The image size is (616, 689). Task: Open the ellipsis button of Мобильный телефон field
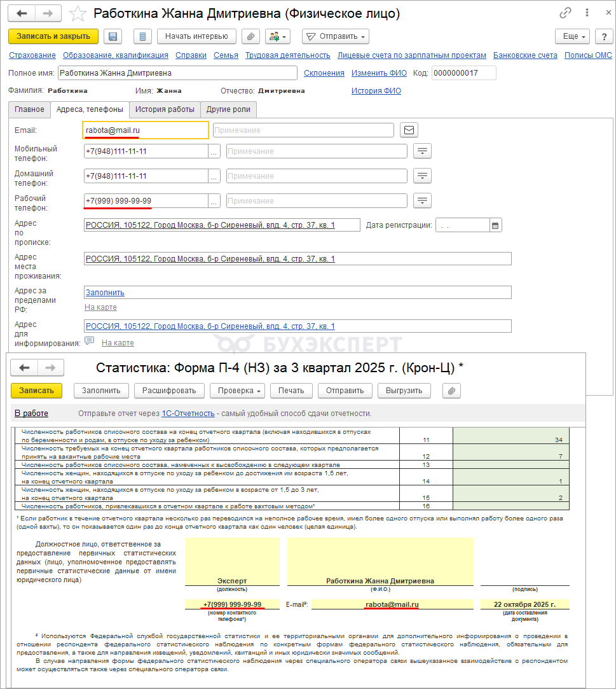click(x=214, y=151)
